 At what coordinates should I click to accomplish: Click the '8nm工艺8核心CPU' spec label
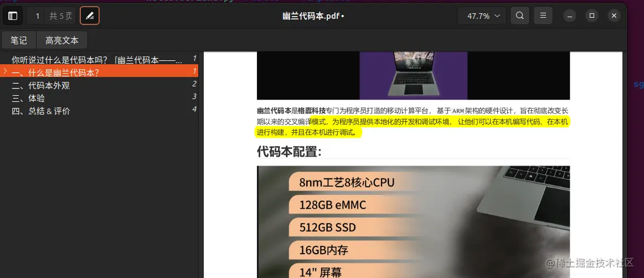pyautogui.click(x=347, y=182)
